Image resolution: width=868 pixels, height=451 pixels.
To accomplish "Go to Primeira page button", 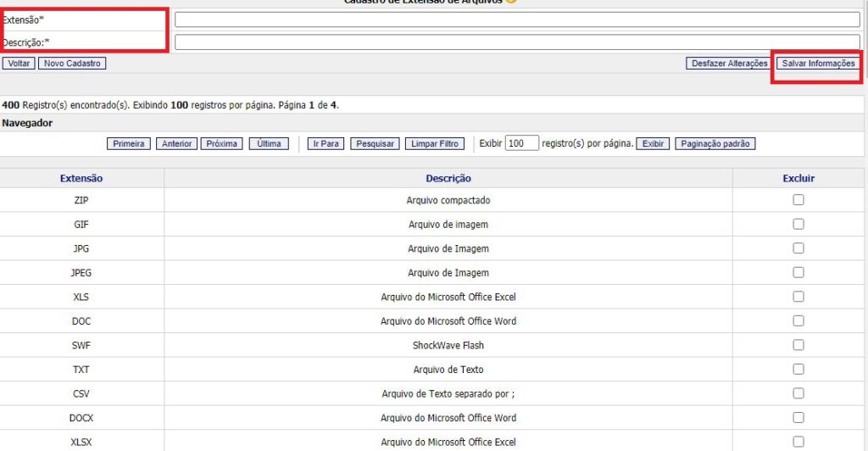I will pos(129,144).
